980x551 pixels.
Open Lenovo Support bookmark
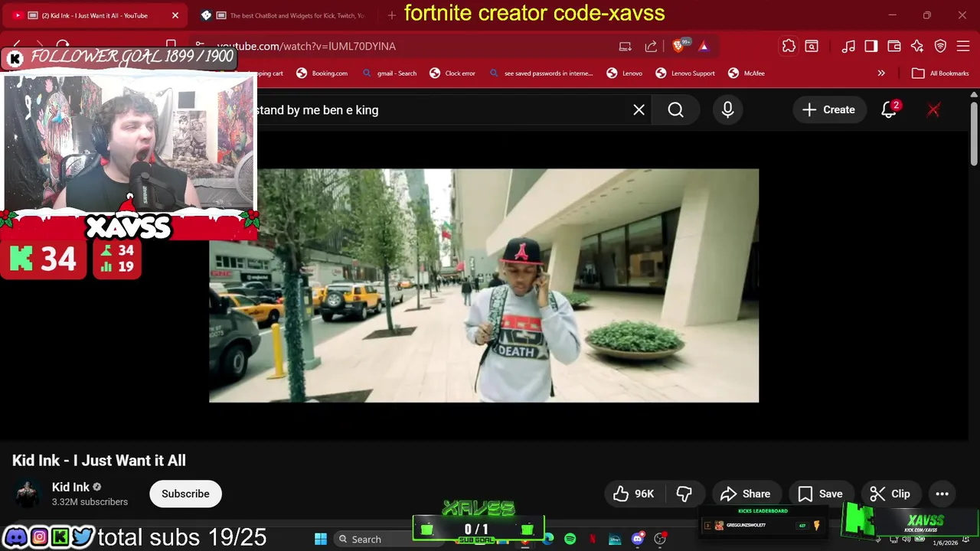684,73
